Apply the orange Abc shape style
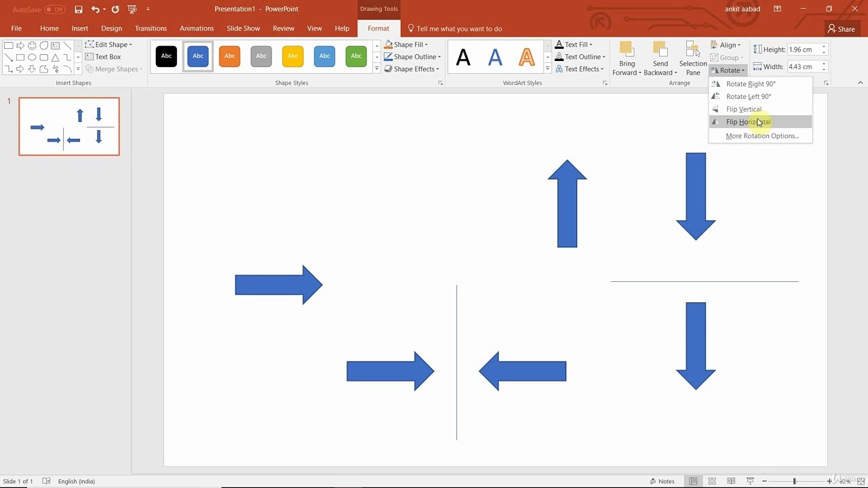The image size is (868, 488). click(x=229, y=56)
